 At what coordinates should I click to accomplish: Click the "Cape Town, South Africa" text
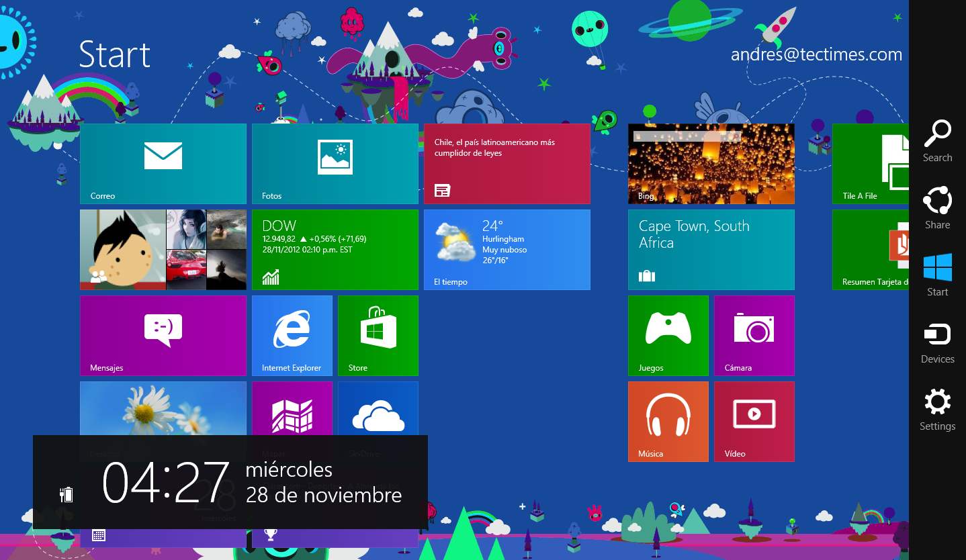694,234
